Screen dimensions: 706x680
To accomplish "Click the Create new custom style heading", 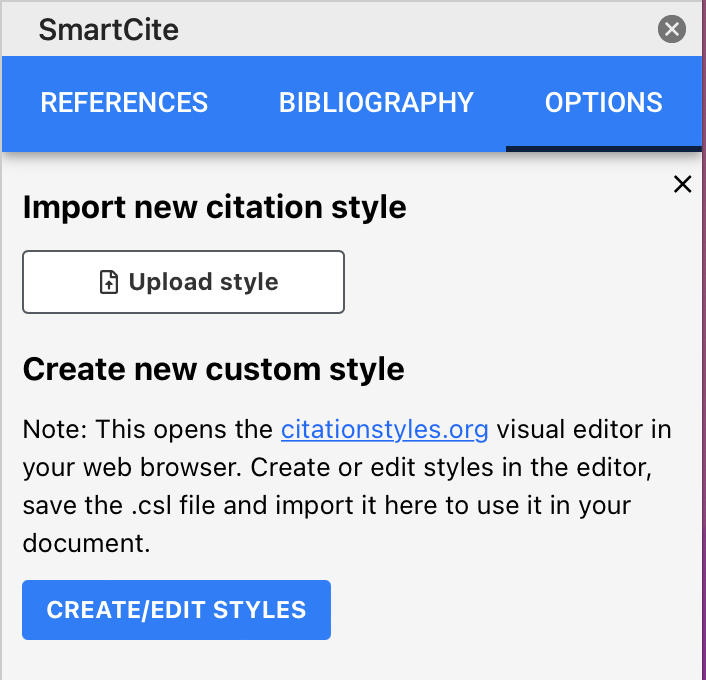I will [x=213, y=369].
